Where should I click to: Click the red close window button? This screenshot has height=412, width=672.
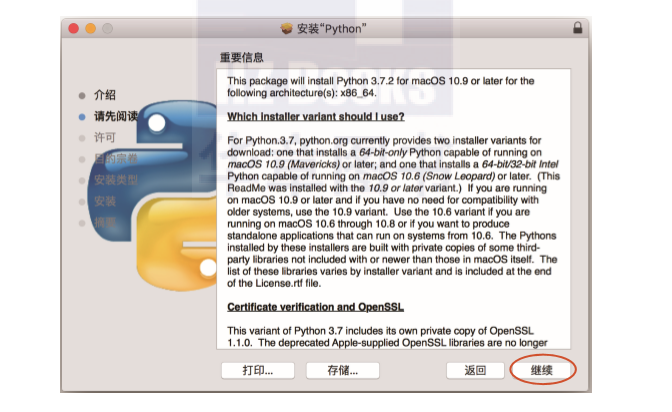[74, 28]
